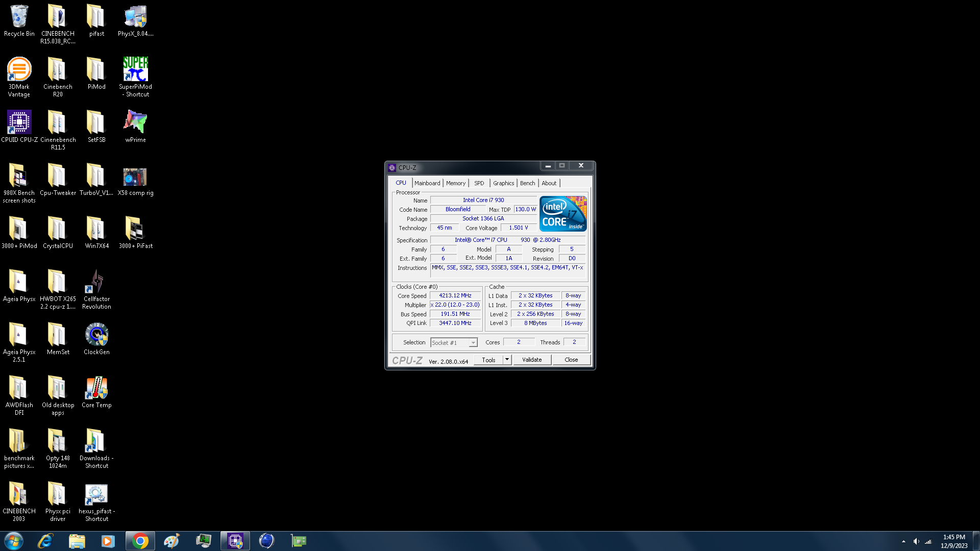Switch to the Graphics tab

point(503,183)
